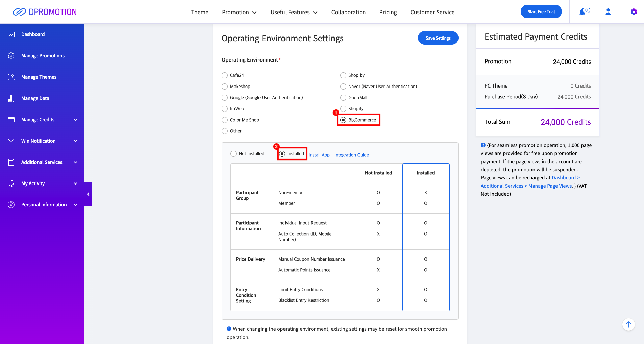This screenshot has height=344, width=644.
Task: Open the Customer Service menu item
Action: [x=432, y=12]
